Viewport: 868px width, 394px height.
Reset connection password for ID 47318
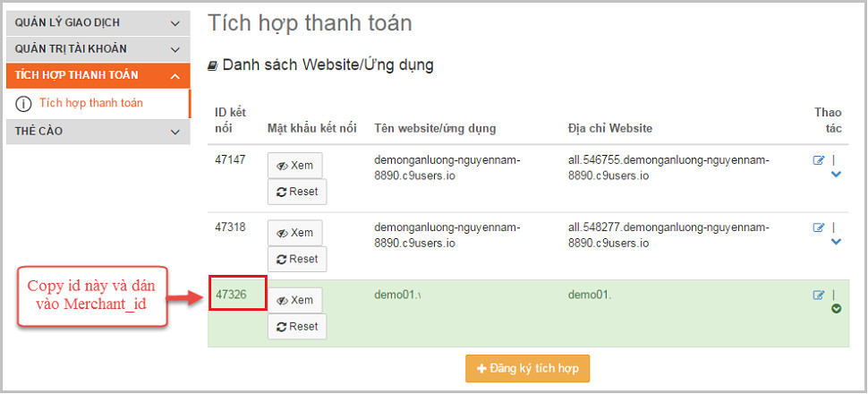click(297, 259)
